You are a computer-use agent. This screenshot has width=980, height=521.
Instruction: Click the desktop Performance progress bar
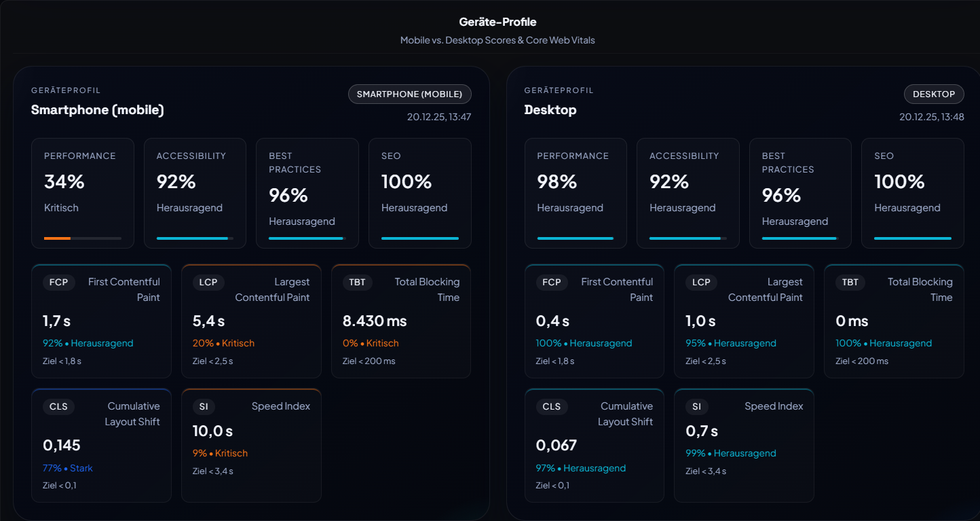click(575, 238)
